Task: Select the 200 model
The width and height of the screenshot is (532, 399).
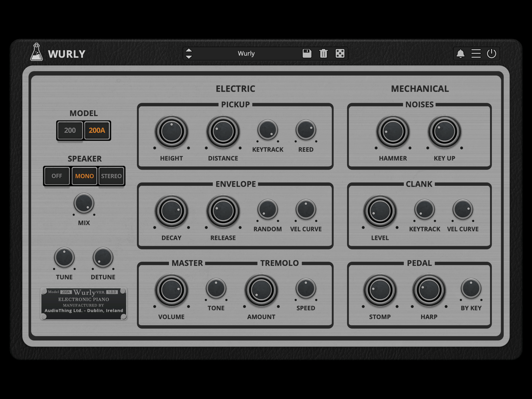Action: click(70, 130)
